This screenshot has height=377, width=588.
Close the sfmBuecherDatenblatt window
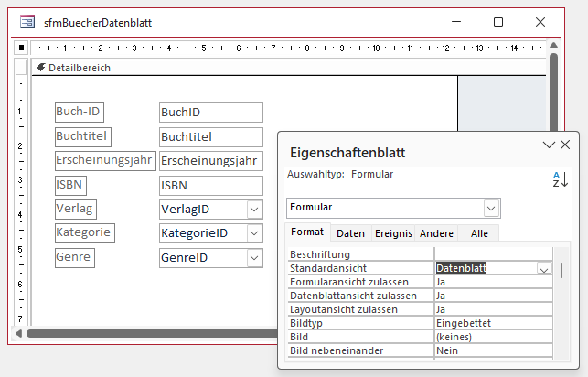click(x=540, y=22)
